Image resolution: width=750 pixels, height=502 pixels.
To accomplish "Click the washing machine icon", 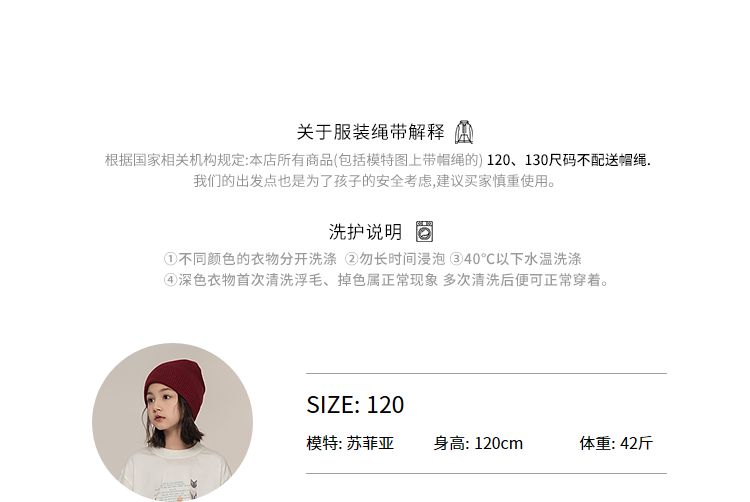I will [x=424, y=231].
